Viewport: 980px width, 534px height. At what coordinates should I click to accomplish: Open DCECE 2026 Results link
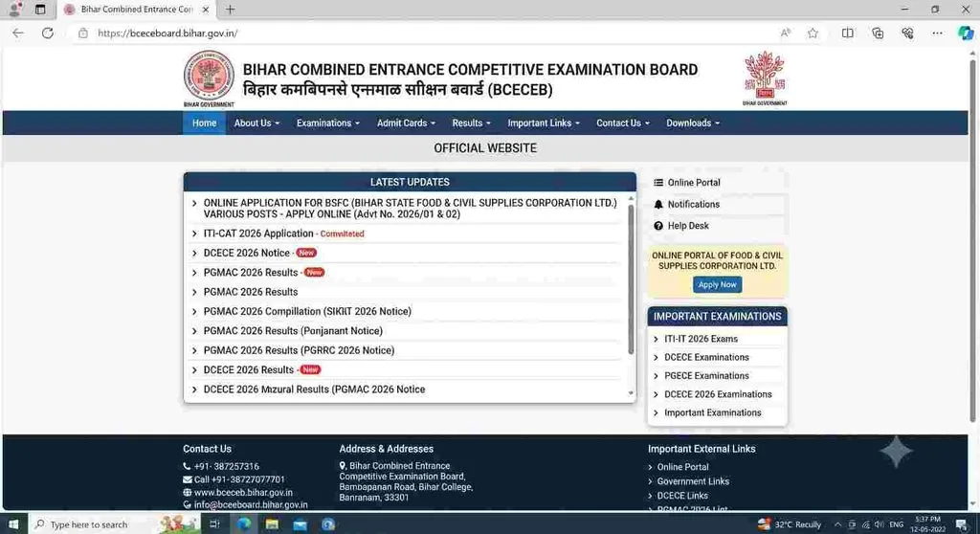(249, 370)
